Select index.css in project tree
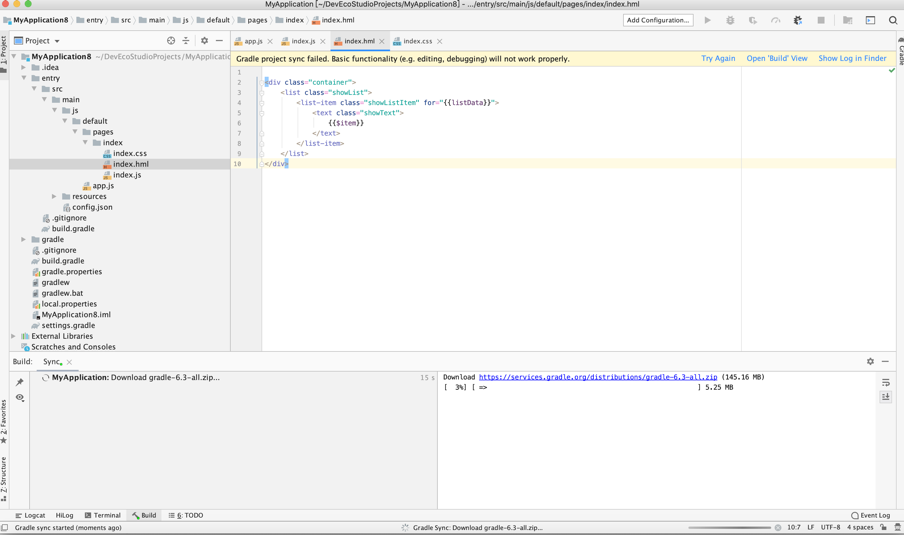904x535 pixels. pos(130,153)
